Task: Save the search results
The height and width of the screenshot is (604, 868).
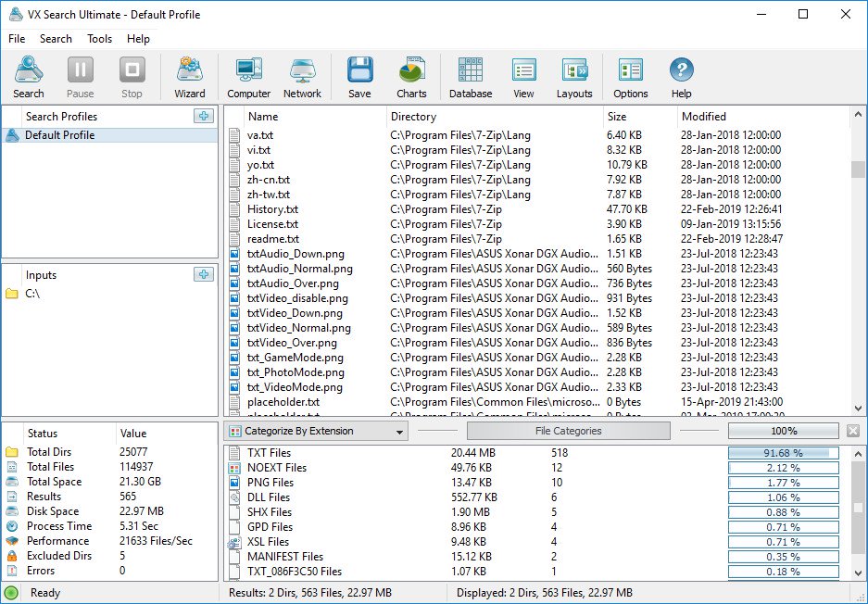Action: pos(359,77)
